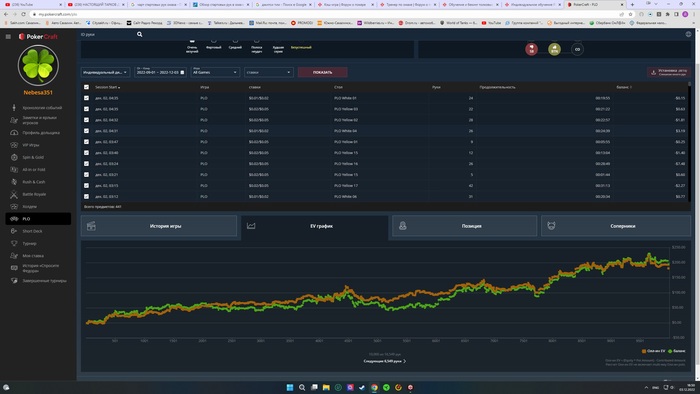Open Spin & Gold section in sidebar
700x394 pixels.
[33, 158]
